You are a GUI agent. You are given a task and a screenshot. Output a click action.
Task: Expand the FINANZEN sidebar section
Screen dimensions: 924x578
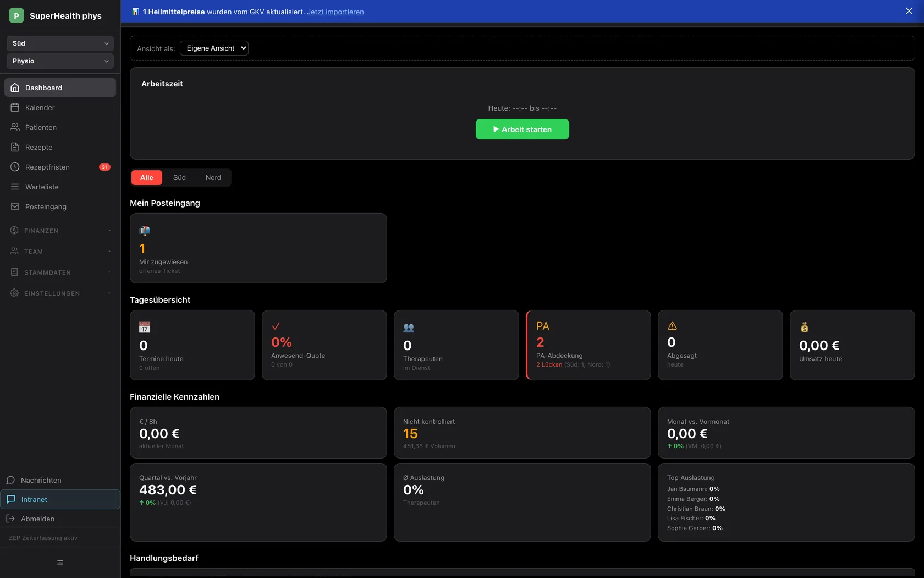point(60,230)
